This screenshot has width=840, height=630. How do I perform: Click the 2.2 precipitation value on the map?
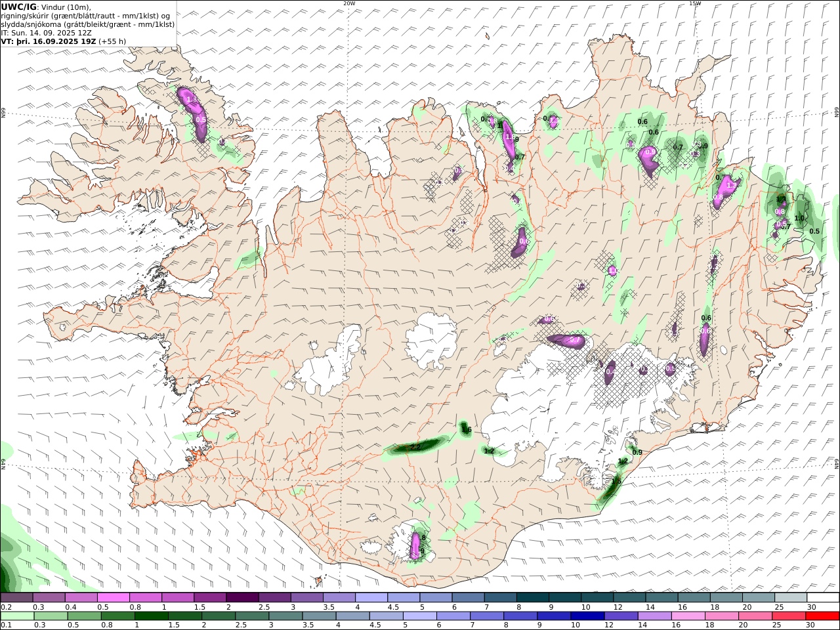(415, 448)
